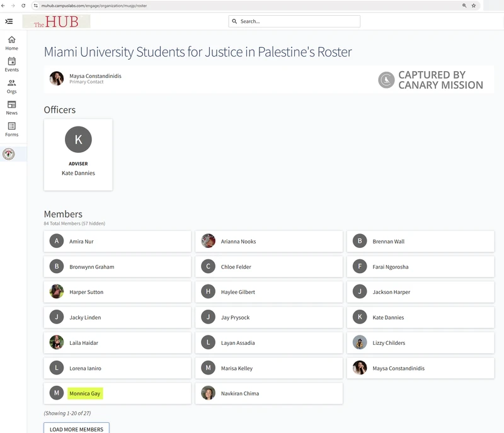Image resolution: width=504 pixels, height=433 pixels.
Task: Open Jackson Harper member card
Action: [420, 292]
